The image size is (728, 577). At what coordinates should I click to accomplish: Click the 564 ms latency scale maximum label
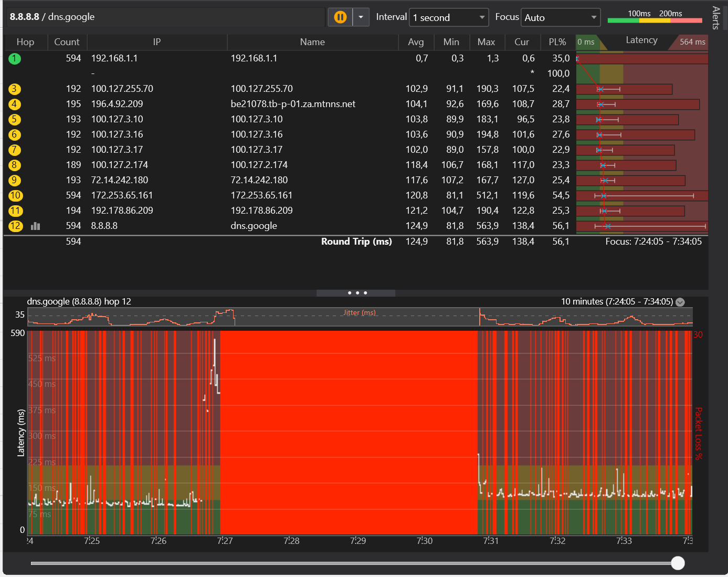(692, 42)
